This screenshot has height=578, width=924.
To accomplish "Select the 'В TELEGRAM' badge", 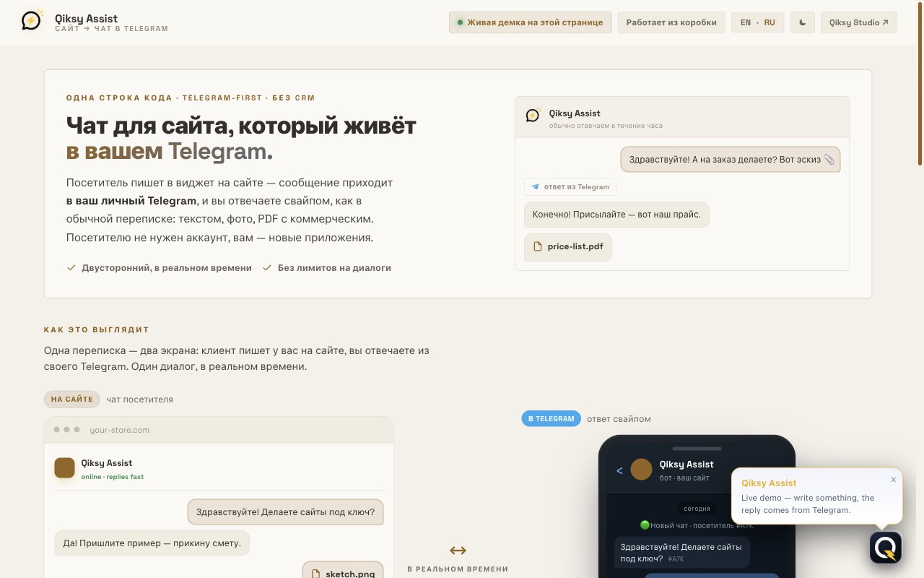I will coord(552,418).
